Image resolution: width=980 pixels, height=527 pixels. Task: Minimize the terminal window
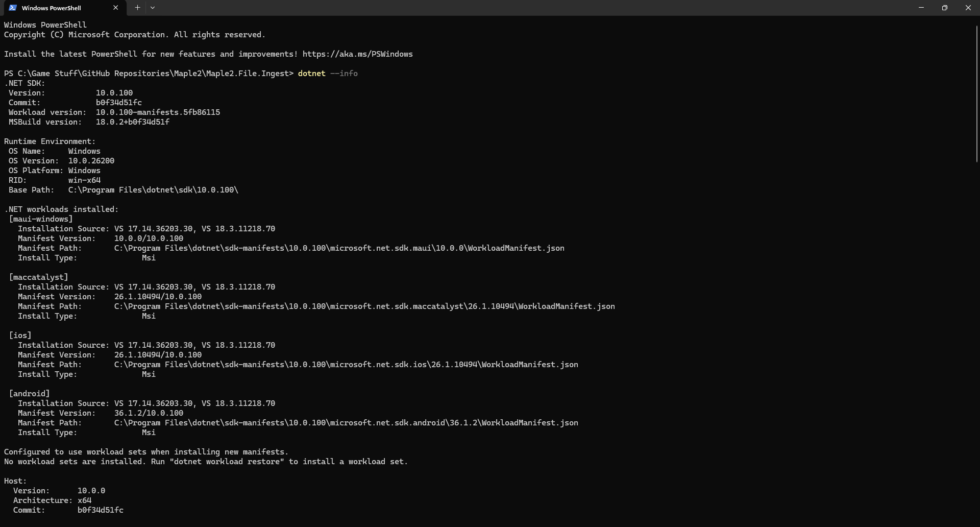(921, 8)
